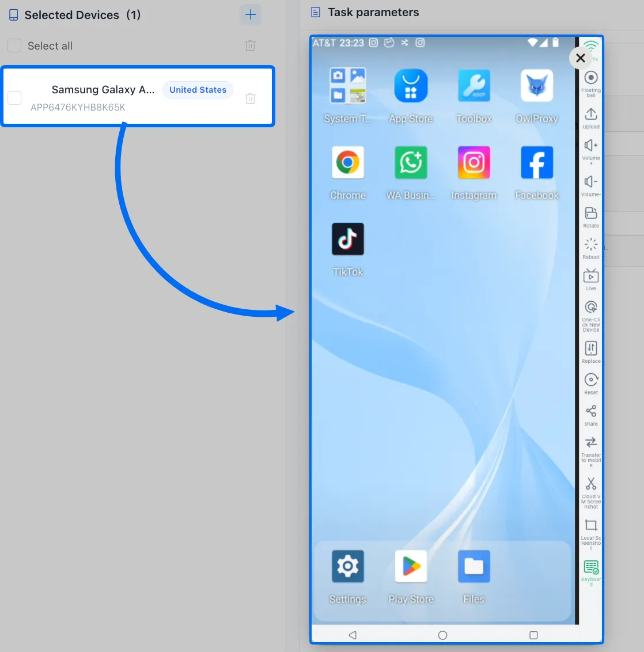Take a Local Screenshot
The width and height of the screenshot is (644, 652).
point(591,535)
